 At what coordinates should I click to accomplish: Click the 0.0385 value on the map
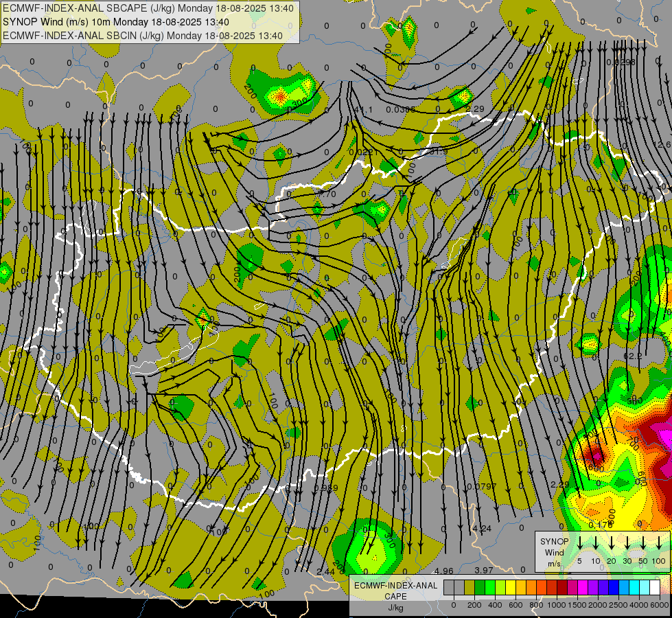click(401, 110)
